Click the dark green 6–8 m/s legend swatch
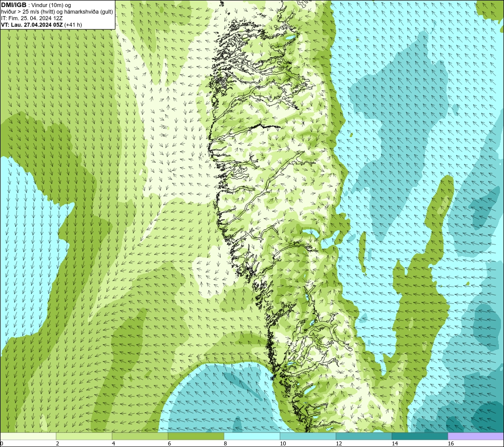This screenshot has width=504, height=447. (196, 436)
